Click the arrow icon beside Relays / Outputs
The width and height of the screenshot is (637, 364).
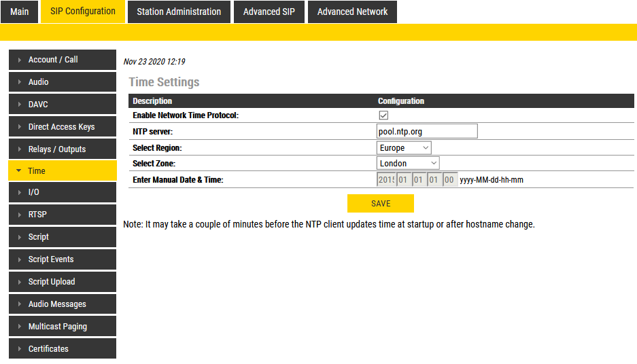pyautogui.click(x=20, y=149)
